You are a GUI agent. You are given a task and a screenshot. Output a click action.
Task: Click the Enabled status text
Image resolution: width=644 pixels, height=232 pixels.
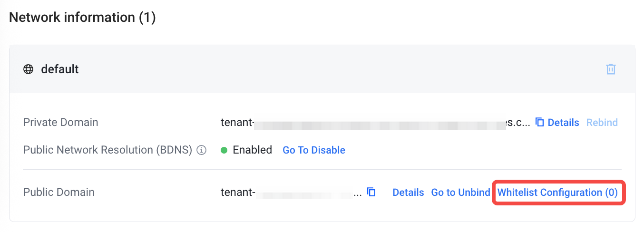252,150
